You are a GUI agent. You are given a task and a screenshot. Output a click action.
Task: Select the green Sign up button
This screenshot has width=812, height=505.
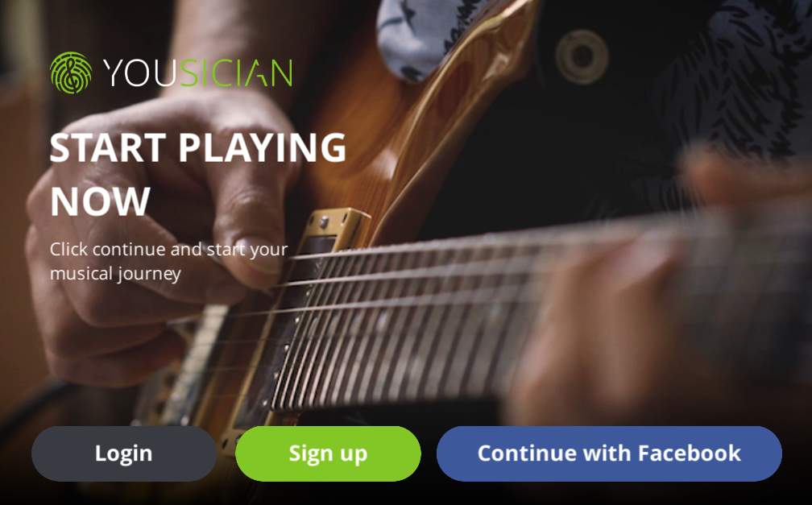pyautogui.click(x=329, y=453)
